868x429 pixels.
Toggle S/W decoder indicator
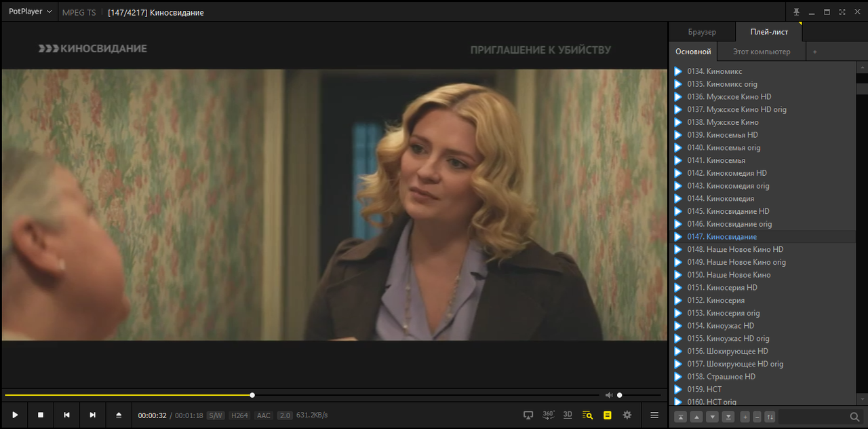(216, 415)
